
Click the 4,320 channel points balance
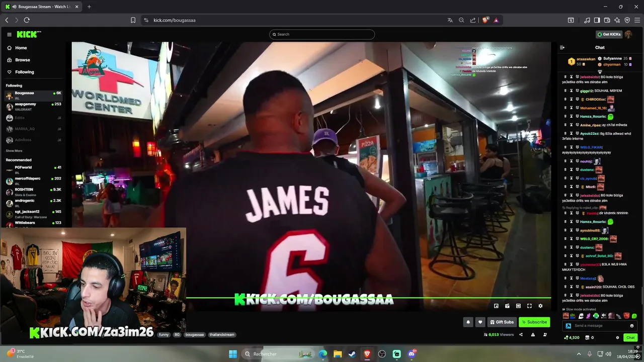coord(572,337)
